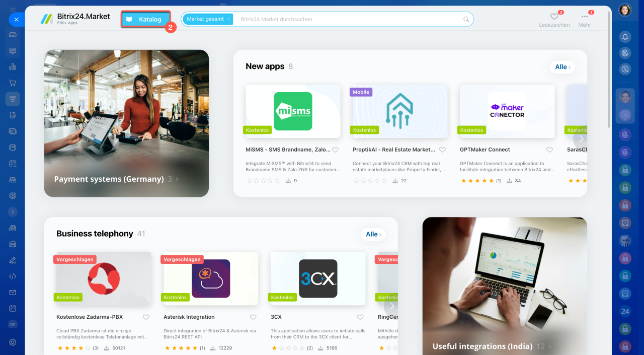This screenshot has height=355, width=644.
Task: Click the Business telephony heading
Action: click(x=95, y=234)
